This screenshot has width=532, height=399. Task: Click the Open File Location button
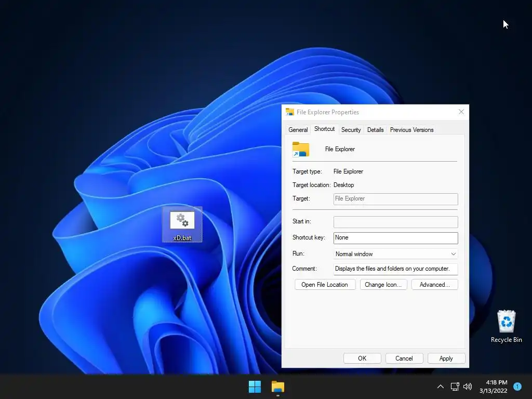tap(325, 285)
